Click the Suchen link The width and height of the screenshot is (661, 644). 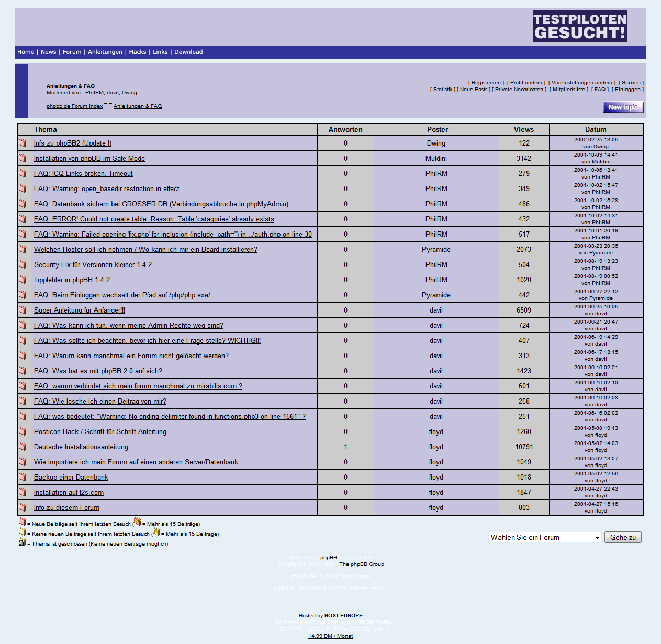click(631, 83)
